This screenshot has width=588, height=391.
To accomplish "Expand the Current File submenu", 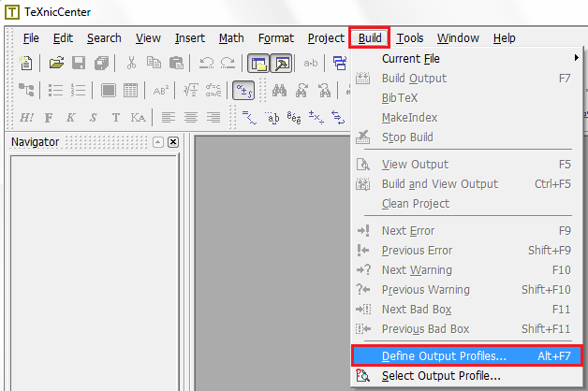I will click(x=467, y=58).
